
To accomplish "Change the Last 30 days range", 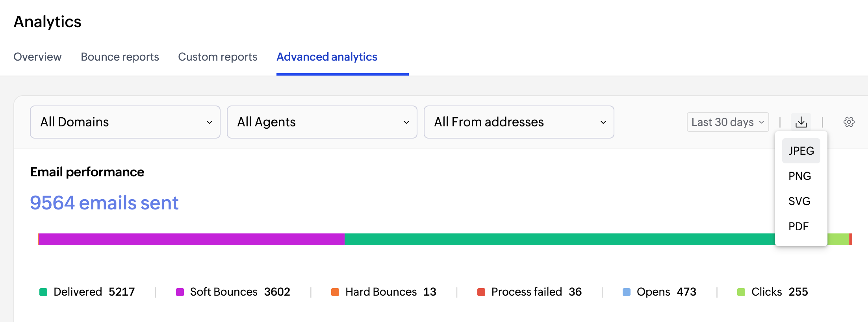I will (x=728, y=122).
